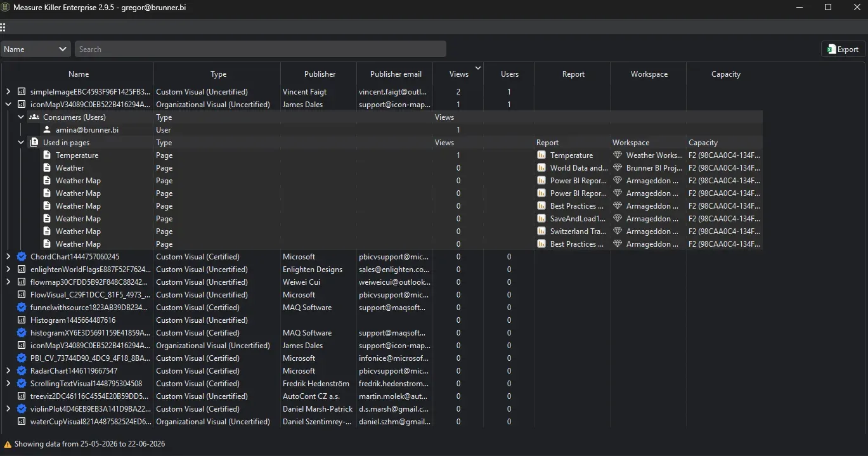Toggle the sort arrow above Views column
This screenshot has height=456, width=868.
point(478,67)
